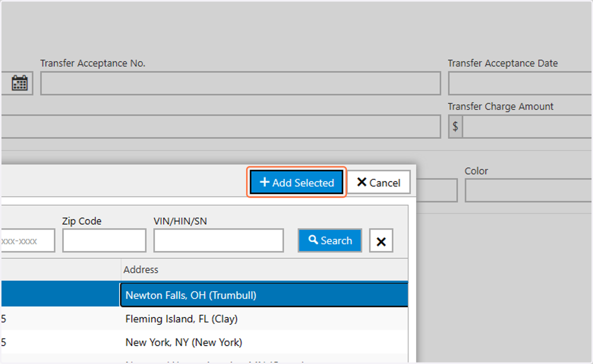Focus the Transfer Acceptance Date field
This screenshot has width=593, height=364.
pos(520,83)
